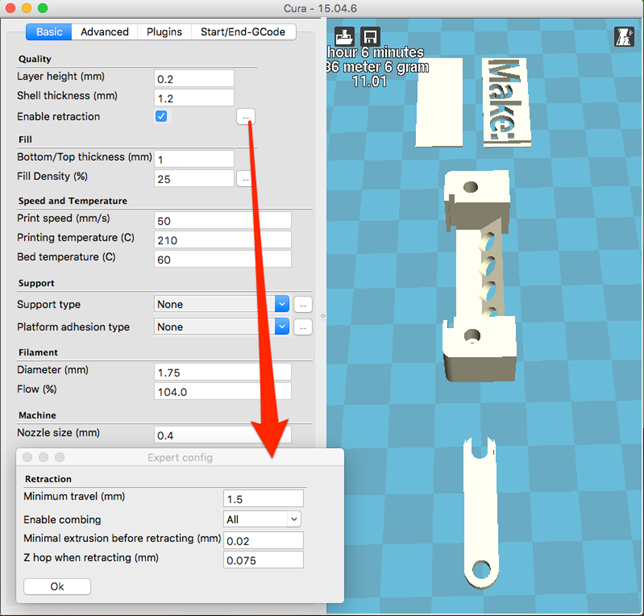This screenshot has height=616, width=644.
Task: Click the Print speed input field
Action: click(223, 221)
